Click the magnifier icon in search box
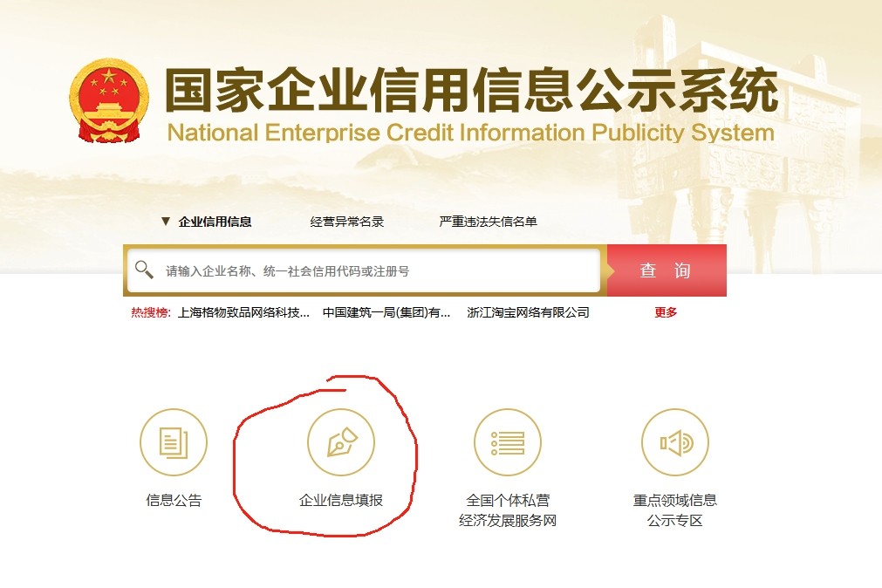The width and height of the screenshot is (882, 588). click(144, 270)
